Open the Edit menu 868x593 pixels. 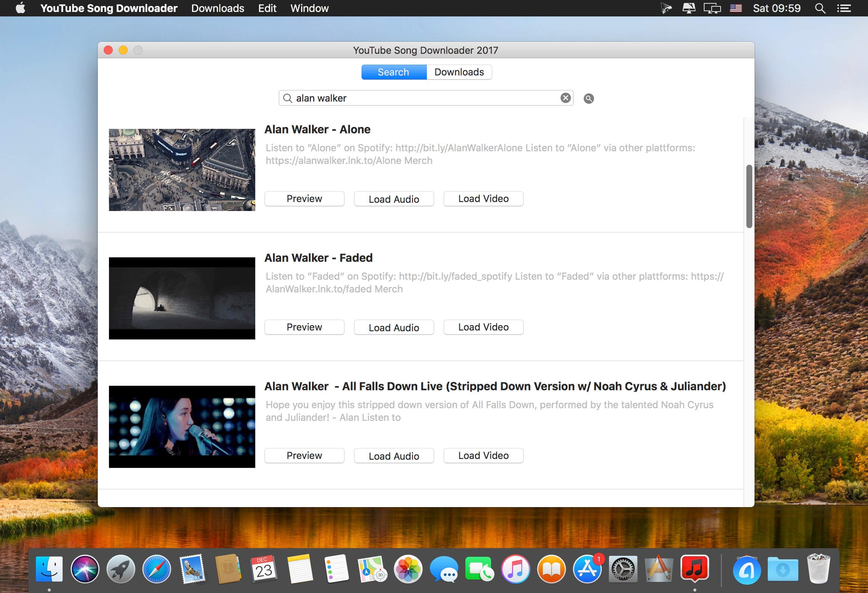(268, 8)
